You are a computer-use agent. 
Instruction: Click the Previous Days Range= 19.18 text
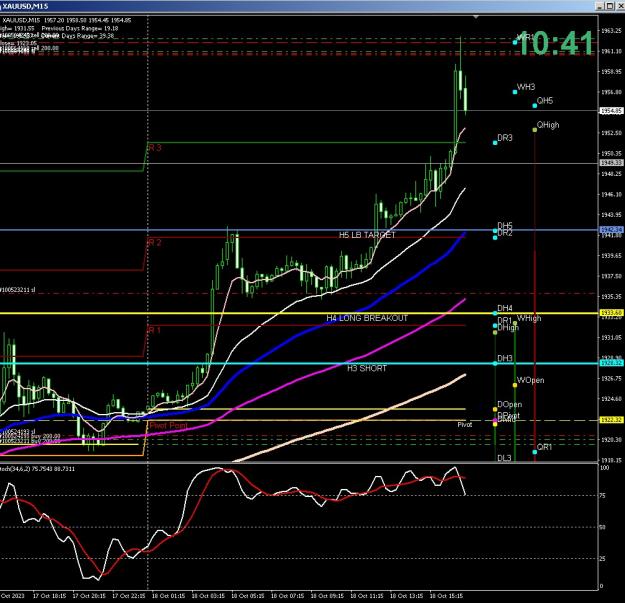pyautogui.click(x=80, y=29)
